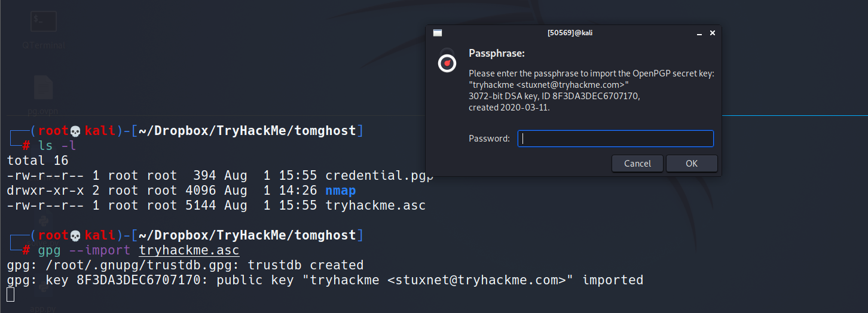Select the pg.ovpn file icon on desktop
Image resolution: width=868 pixels, height=313 pixels.
click(x=44, y=88)
